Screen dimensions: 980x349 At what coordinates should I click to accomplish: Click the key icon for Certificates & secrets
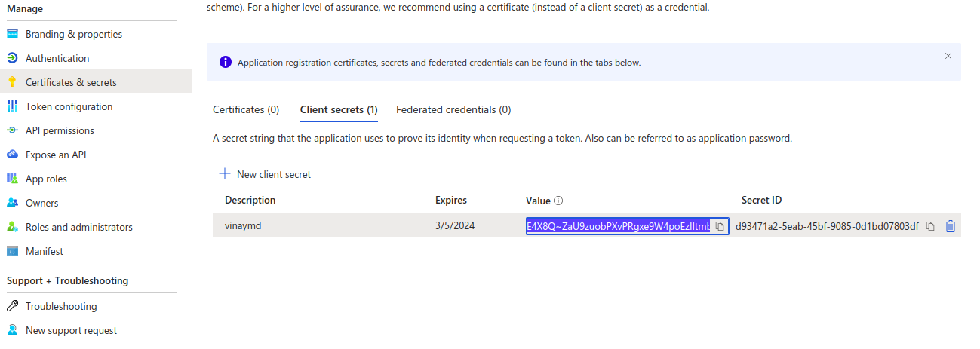12,82
